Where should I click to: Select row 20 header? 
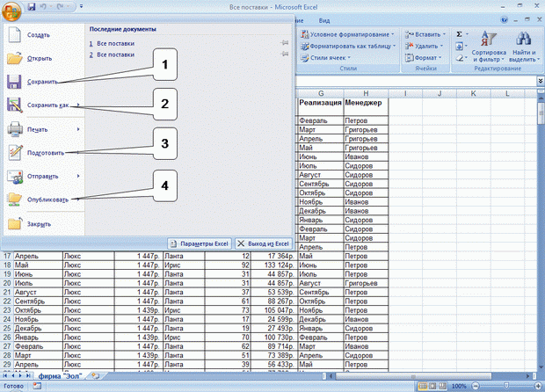tap(7, 283)
